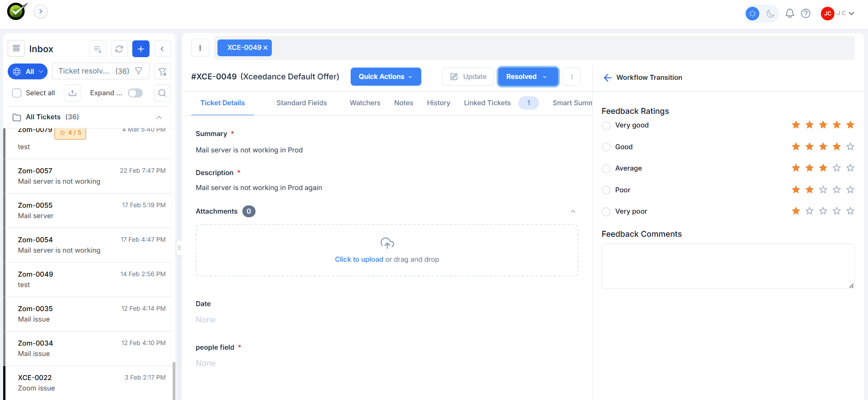Close the XCE-0049 tab
This screenshot has width=868, height=400.
point(265,48)
